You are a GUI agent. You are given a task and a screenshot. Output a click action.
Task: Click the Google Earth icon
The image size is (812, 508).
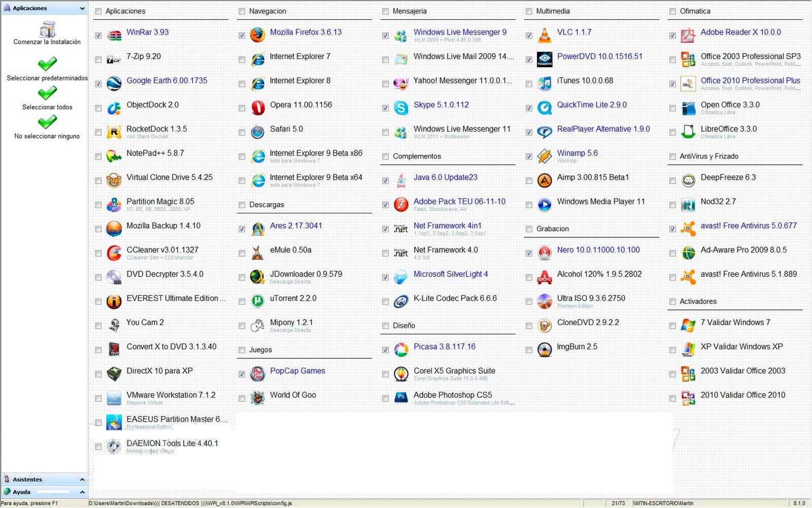(114, 84)
